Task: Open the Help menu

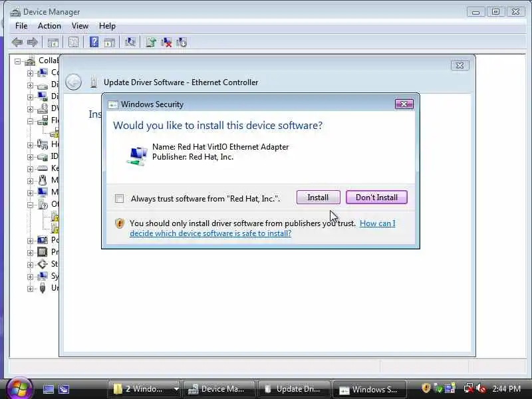Action: point(107,26)
